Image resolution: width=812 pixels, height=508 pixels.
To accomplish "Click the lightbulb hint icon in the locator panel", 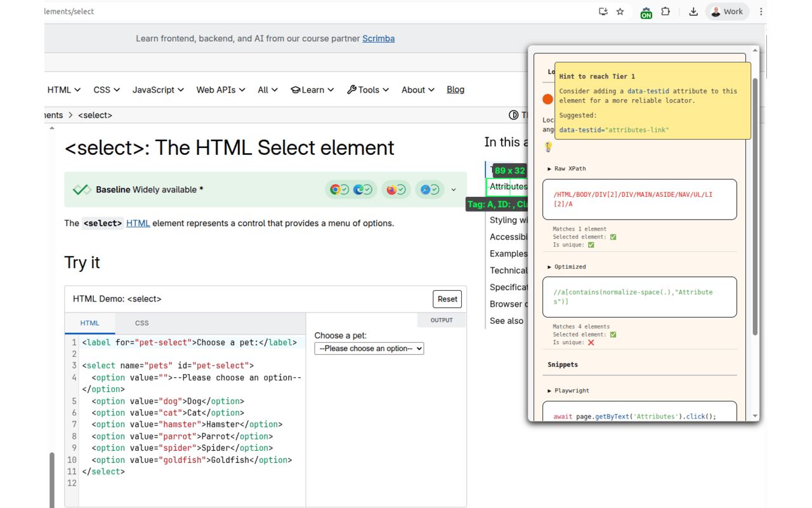I will pyautogui.click(x=547, y=147).
